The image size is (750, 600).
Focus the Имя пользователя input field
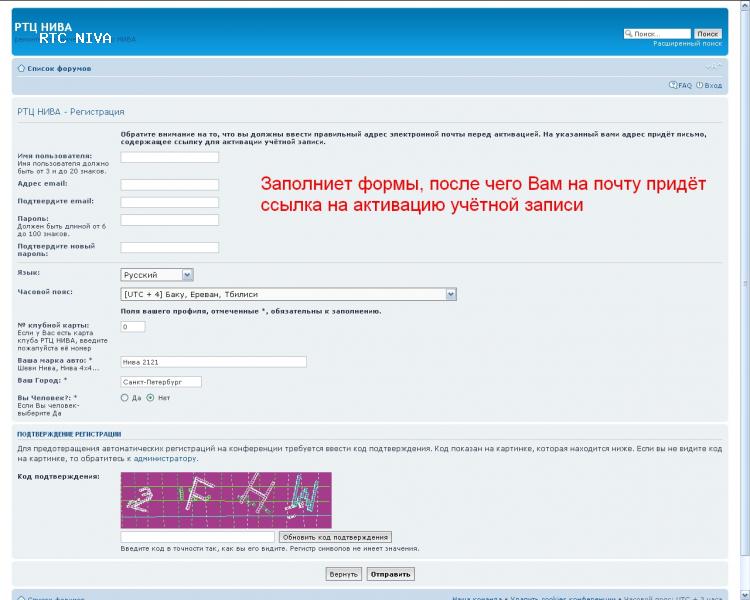pyautogui.click(x=170, y=157)
